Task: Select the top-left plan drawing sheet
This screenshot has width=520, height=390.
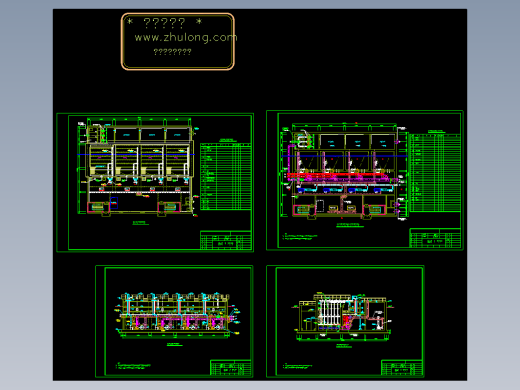Action: tap(155, 182)
